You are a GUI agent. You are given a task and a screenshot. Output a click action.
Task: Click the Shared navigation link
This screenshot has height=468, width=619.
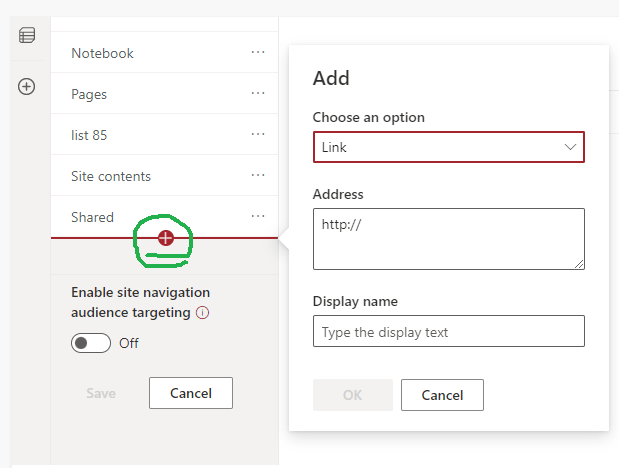coord(92,217)
